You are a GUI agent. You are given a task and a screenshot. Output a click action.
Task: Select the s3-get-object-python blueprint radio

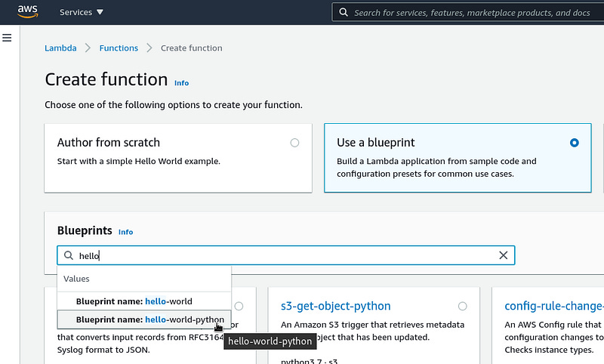click(x=462, y=306)
